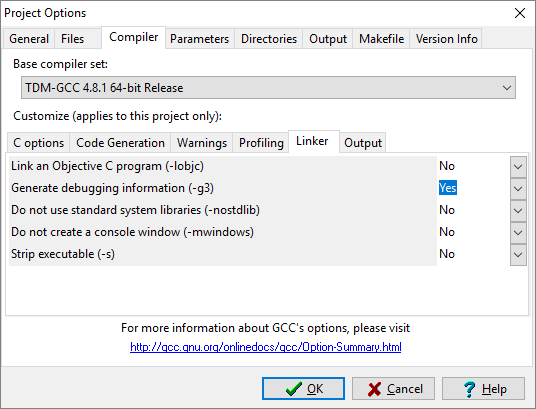The height and width of the screenshot is (409, 536).
Task: Select the highlighted Yes value for -g3
Action: pos(448,188)
